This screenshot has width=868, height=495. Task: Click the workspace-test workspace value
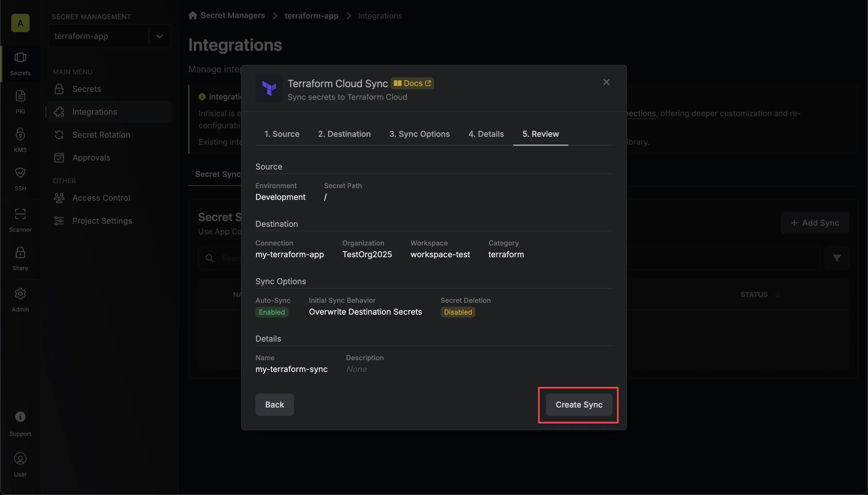(x=440, y=254)
